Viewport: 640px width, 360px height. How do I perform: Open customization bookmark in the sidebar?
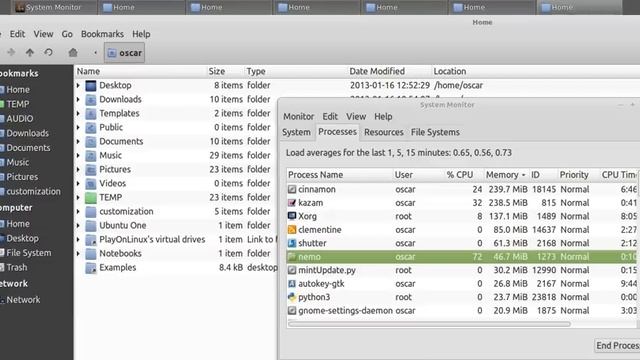[30, 191]
